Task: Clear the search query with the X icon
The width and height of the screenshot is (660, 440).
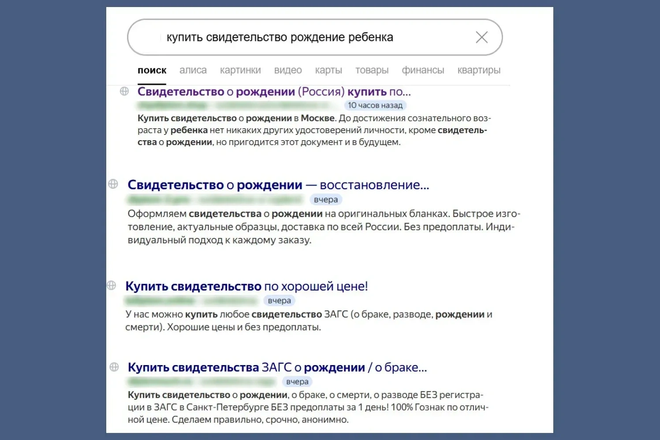Action: click(482, 37)
